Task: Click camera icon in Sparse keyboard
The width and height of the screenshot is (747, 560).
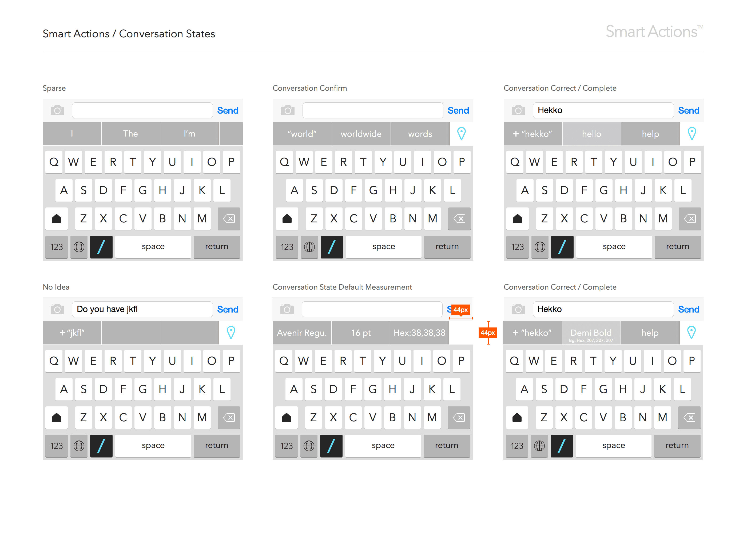Action: click(57, 110)
